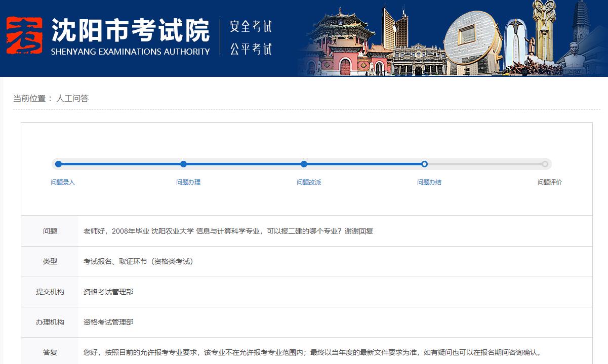Select the 问题录入 stage label

coord(63,182)
